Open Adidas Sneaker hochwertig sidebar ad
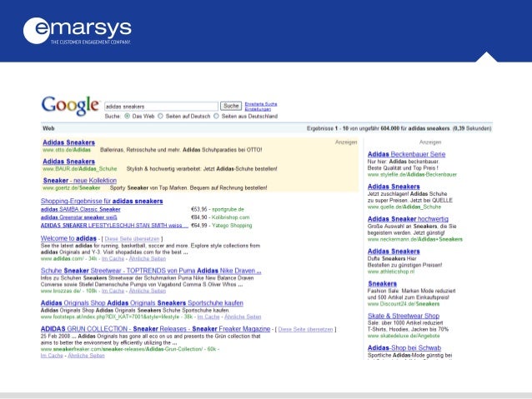 408,219
